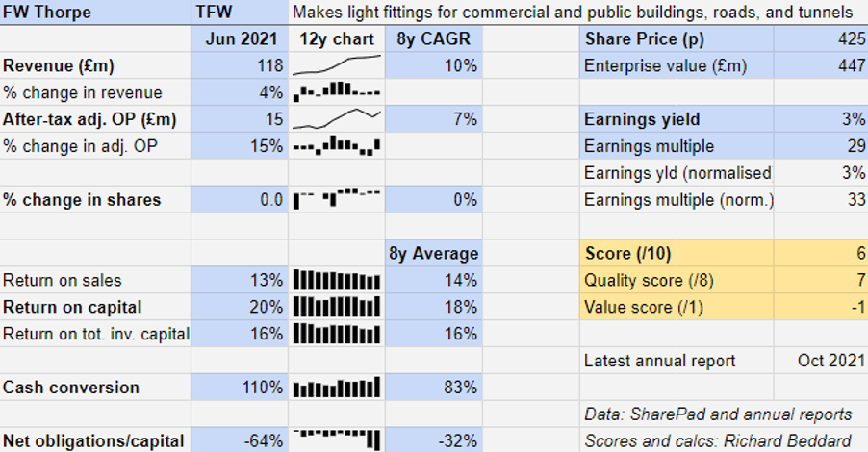Select the FW Thorpe company name cell
This screenshot has width=868, height=452.
pos(96,13)
